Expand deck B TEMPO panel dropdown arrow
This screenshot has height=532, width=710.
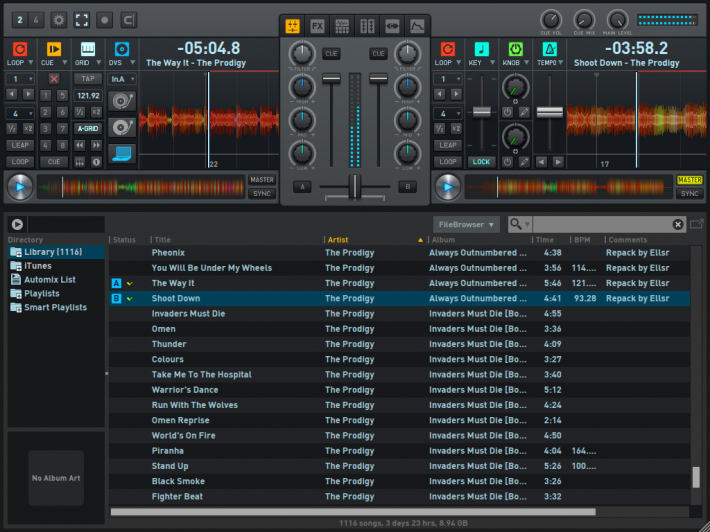pos(561,62)
